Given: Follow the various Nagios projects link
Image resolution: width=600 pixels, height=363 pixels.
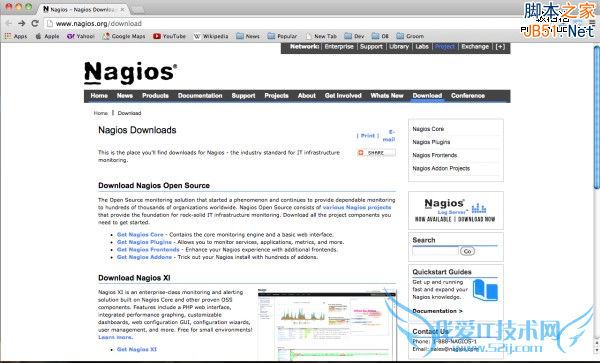Looking at the screenshot, I should (x=357, y=207).
